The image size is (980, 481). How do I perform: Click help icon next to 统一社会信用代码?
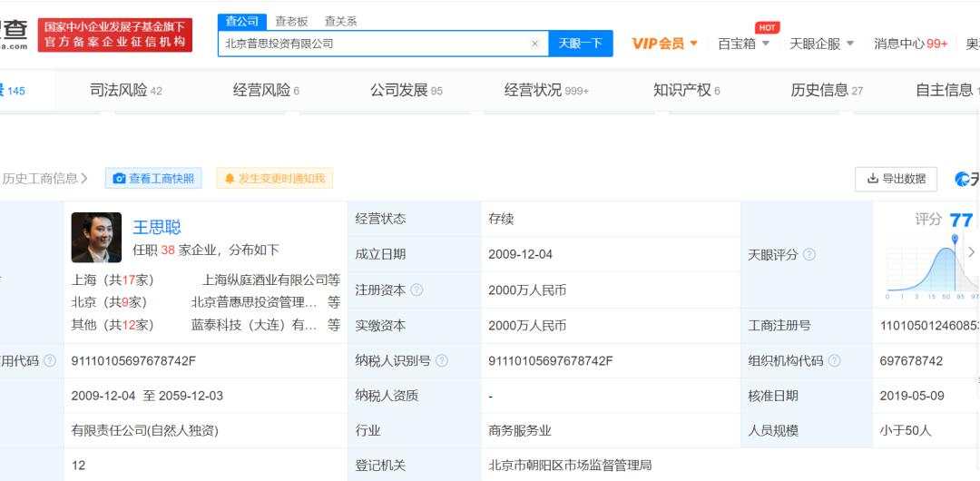pyautogui.click(x=50, y=361)
